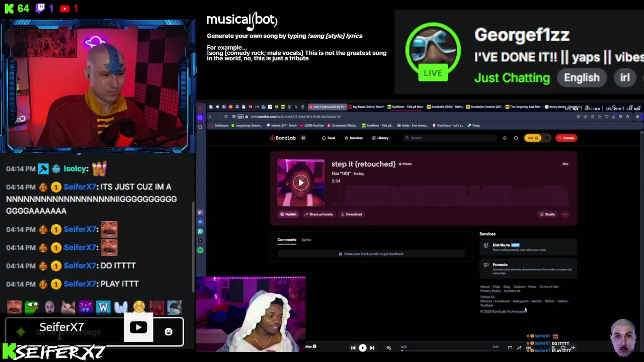Open the GeoGuessr bookmark
The image size is (644, 362).
tap(448, 125)
